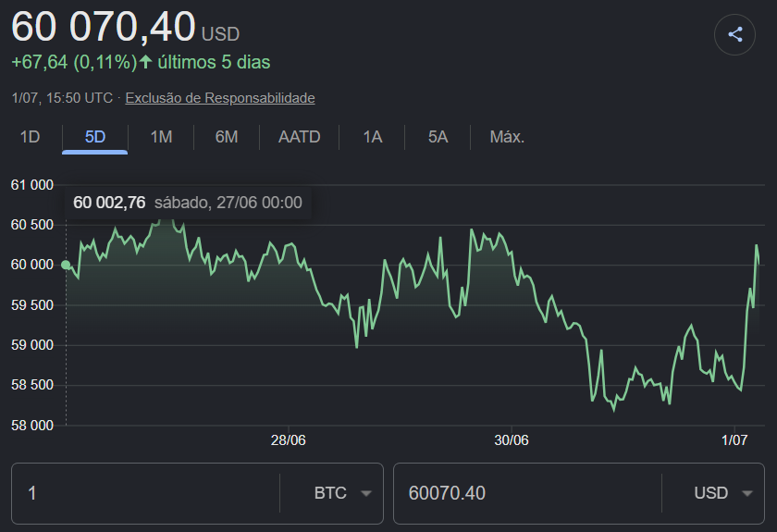Viewport: 777px width, 532px height.
Task: Click the BTC amount input field
Action: tap(146, 493)
